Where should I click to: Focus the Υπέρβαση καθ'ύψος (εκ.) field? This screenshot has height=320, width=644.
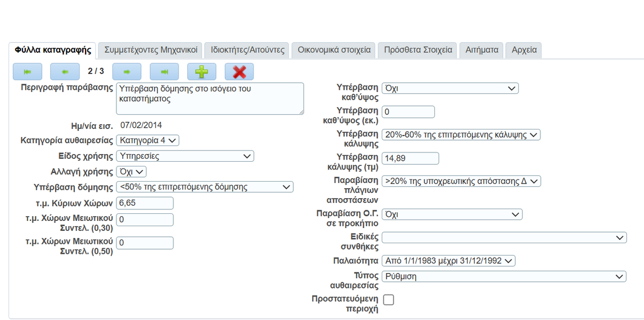(408, 112)
